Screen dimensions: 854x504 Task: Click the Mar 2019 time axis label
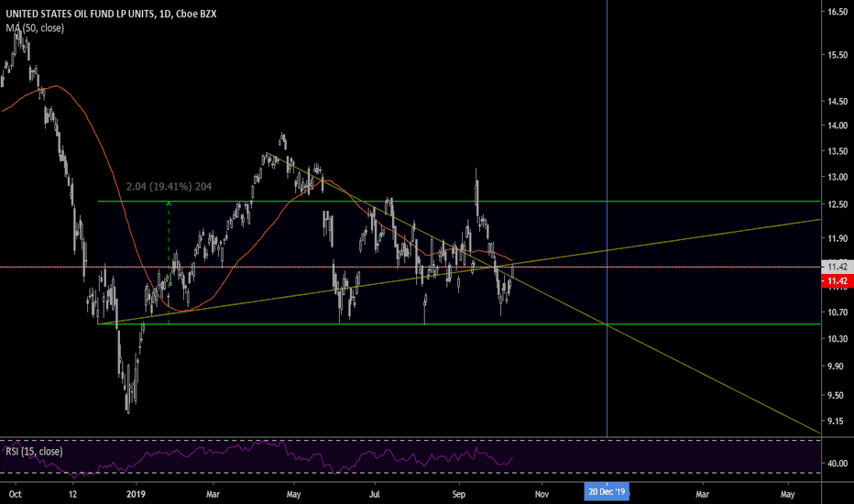(x=213, y=494)
